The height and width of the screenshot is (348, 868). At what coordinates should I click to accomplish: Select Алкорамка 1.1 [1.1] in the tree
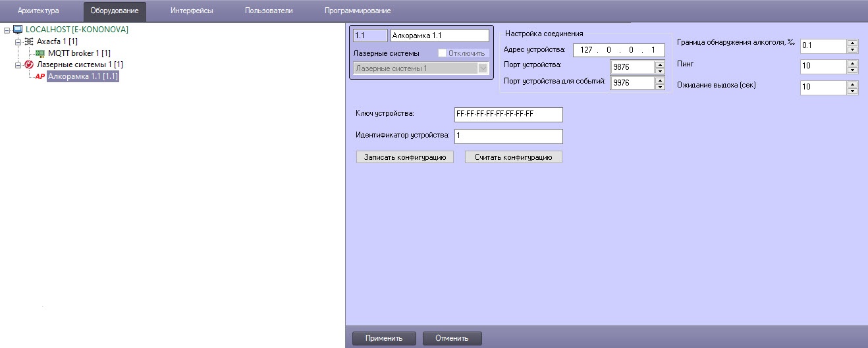pyautogui.click(x=83, y=77)
